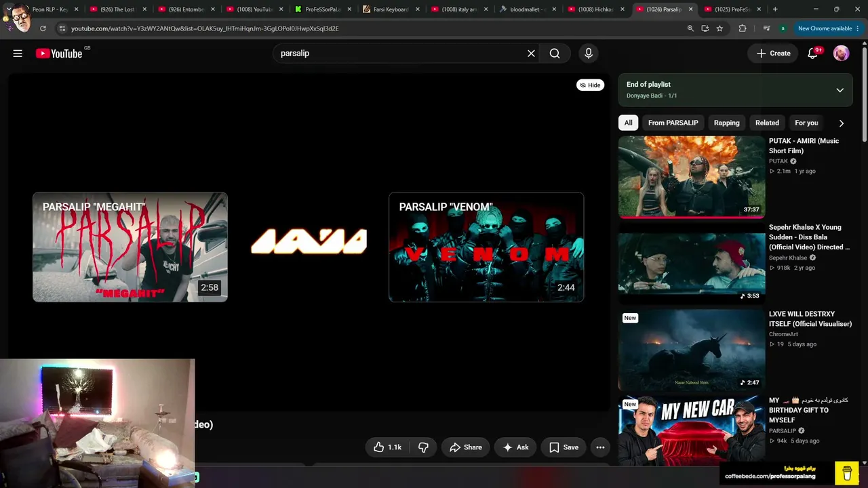The height and width of the screenshot is (488, 868).
Task: Play the PARSALIP "MEGAHIT" end card
Action: [130, 247]
